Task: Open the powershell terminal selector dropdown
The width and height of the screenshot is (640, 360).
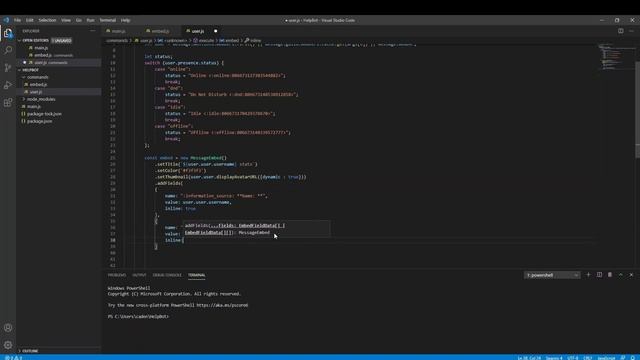Action: click(x=552, y=275)
